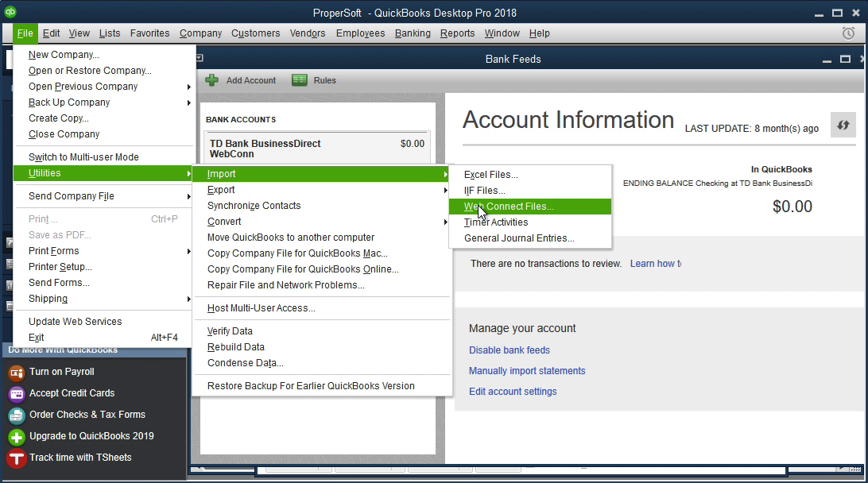Open the File menu
The image size is (868, 483).
click(25, 33)
